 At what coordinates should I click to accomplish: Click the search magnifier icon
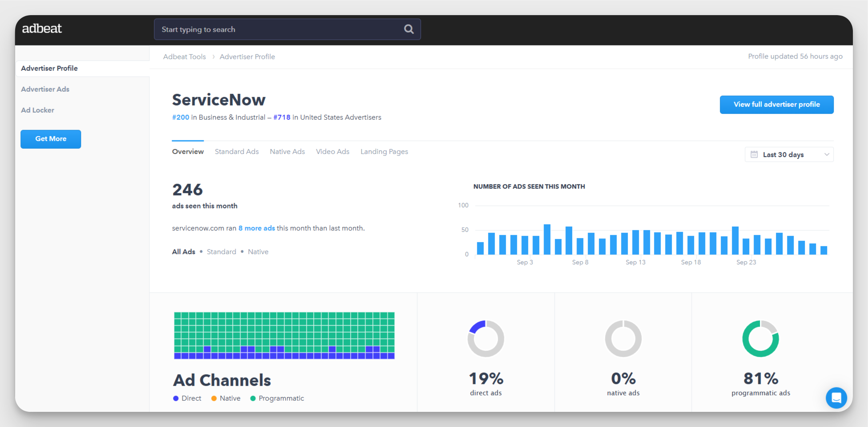[x=408, y=29]
